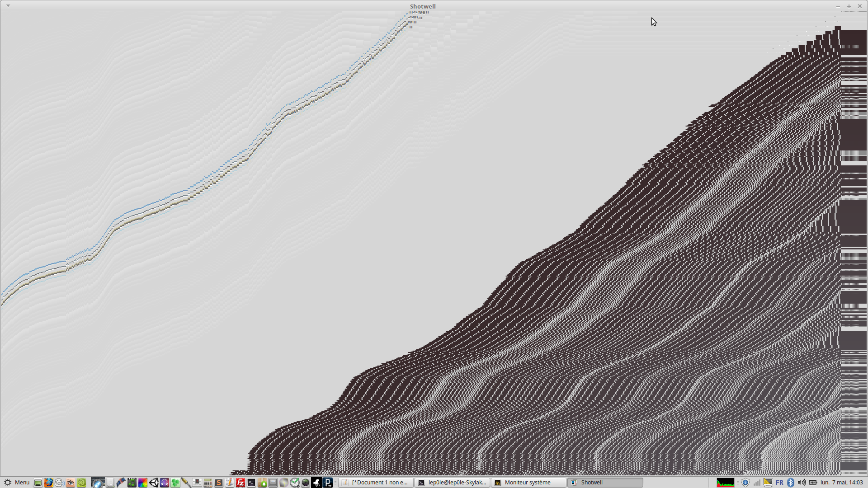Switch to the Document 1 taskbar window
Image resolution: width=868 pixels, height=488 pixels.
[x=376, y=483]
